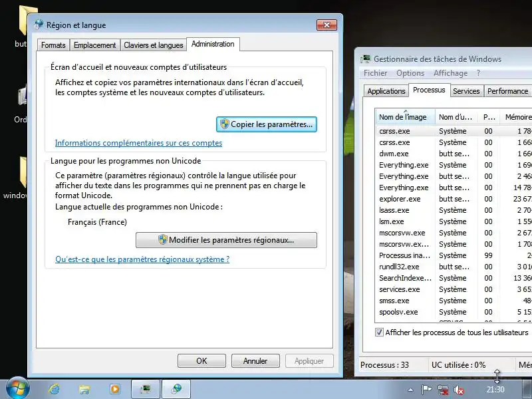Select the rundll32.exe process row

tap(454, 267)
